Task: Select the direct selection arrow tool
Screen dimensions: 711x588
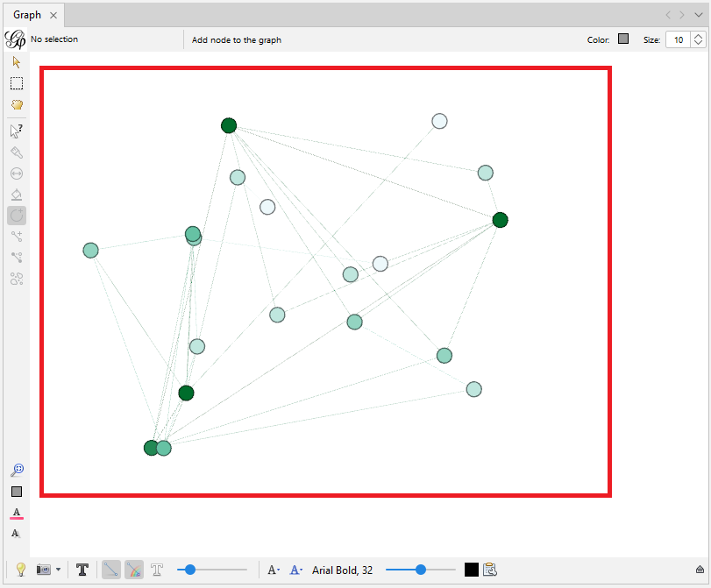Action: click(x=16, y=62)
